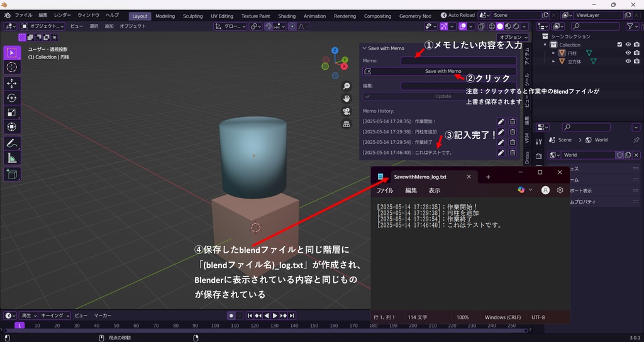Enable fake user shield for World
This screenshot has width=644, height=342.
619,155
